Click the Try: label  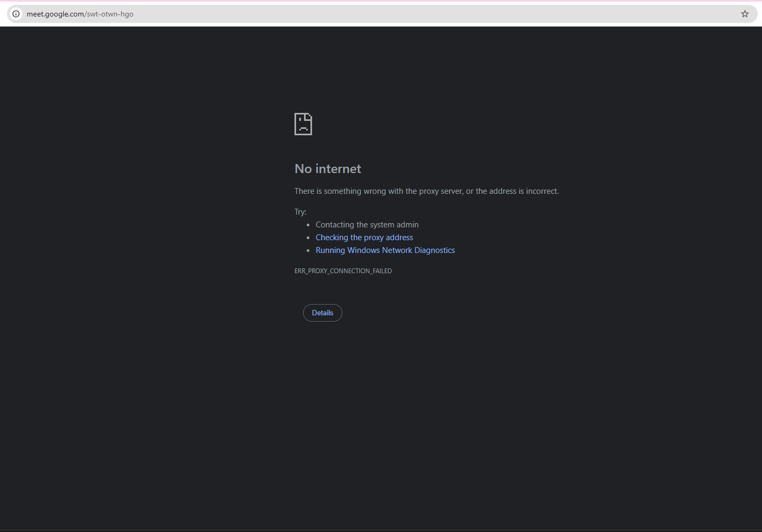pos(300,212)
